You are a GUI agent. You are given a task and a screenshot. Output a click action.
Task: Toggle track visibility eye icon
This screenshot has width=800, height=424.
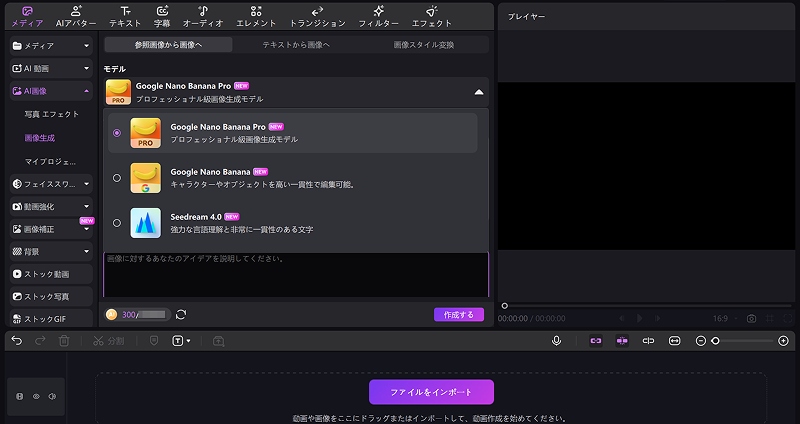click(36, 396)
